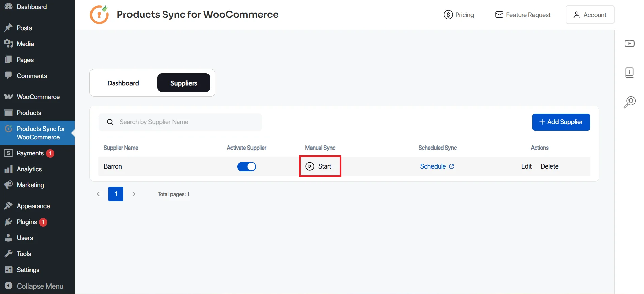Image resolution: width=644 pixels, height=294 pixels.
Task: Click the Tools wrench icon
Action: (8, 254)
